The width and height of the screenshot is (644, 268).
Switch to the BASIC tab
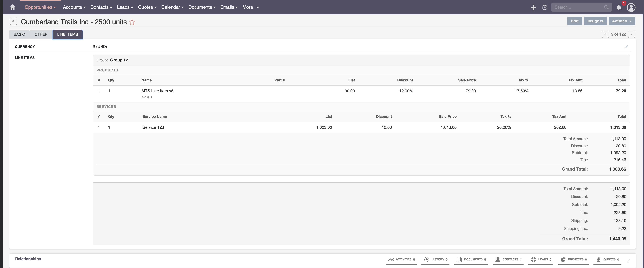pos(19,34)
